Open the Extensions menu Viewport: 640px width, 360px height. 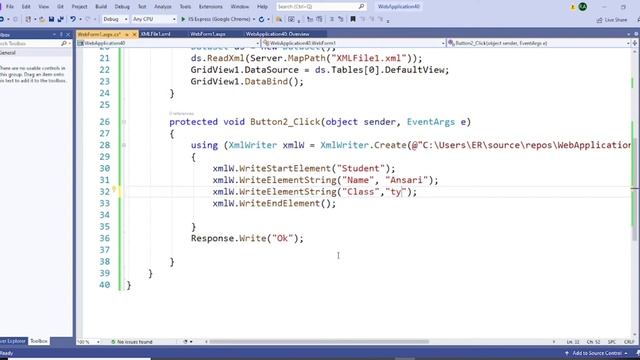(211, 7)
